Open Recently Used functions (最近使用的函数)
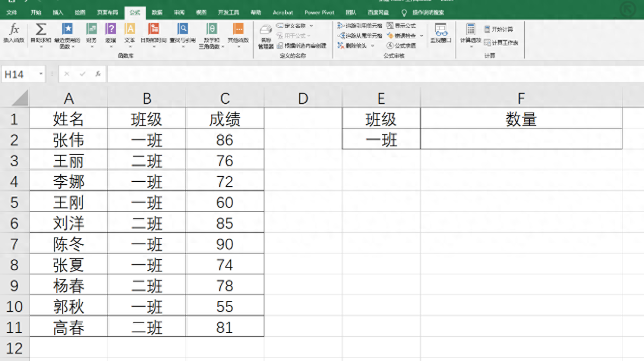This screenshot has height=361, width=644. click(67, 35)
